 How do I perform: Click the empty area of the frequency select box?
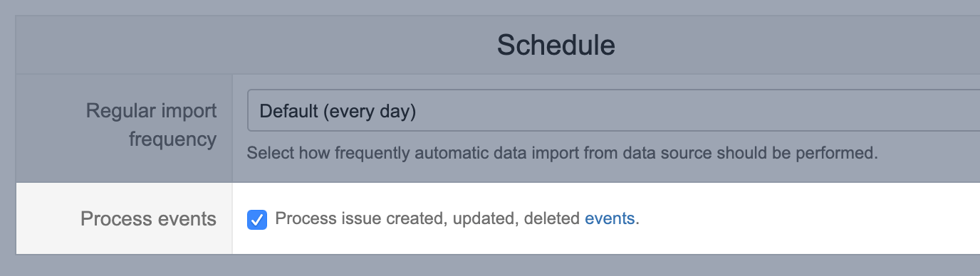tap(698, 110)
